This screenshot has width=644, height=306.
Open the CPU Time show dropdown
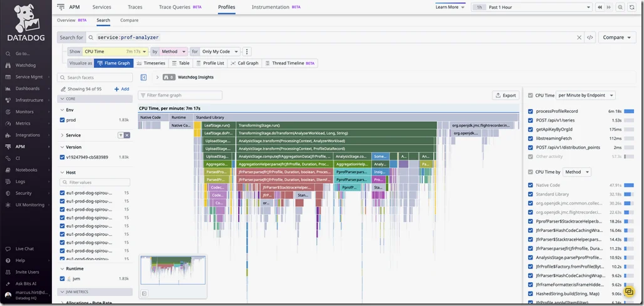116,51
